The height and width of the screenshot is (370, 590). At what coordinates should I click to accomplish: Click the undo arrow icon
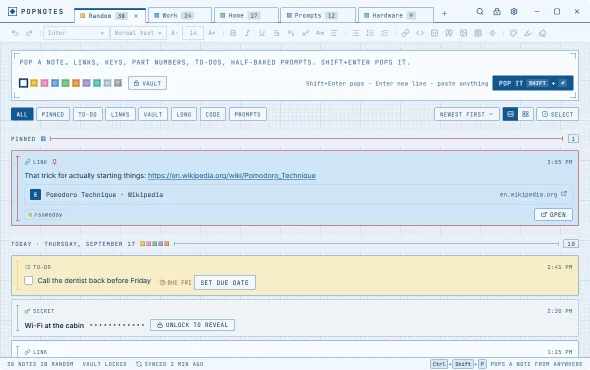(x=15, y=33)
